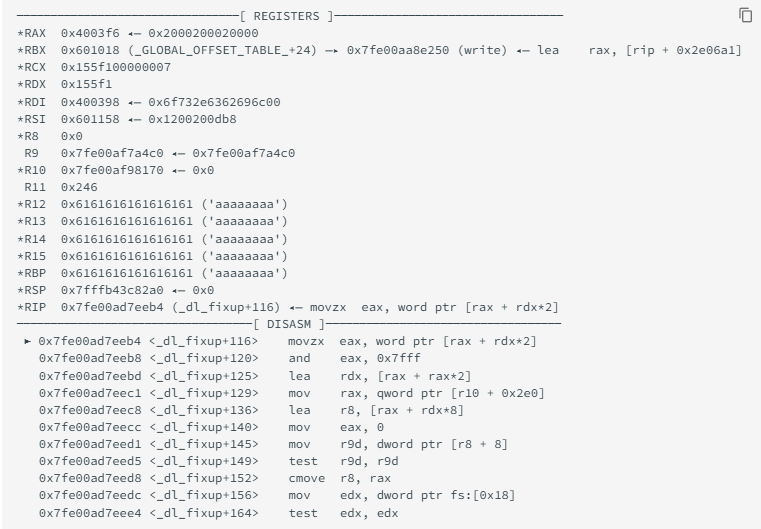
Task: Click the DISASM section header
Action: tap(288, 324)
